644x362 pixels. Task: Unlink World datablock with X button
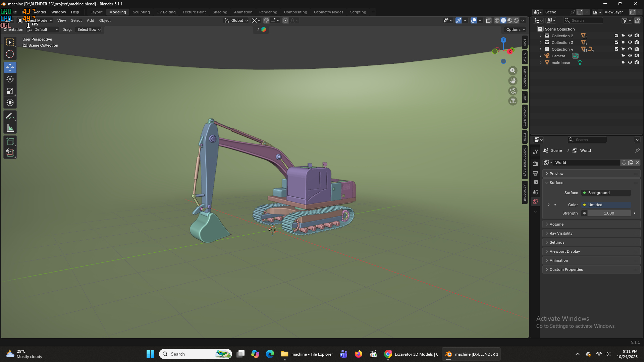(637, 163)
